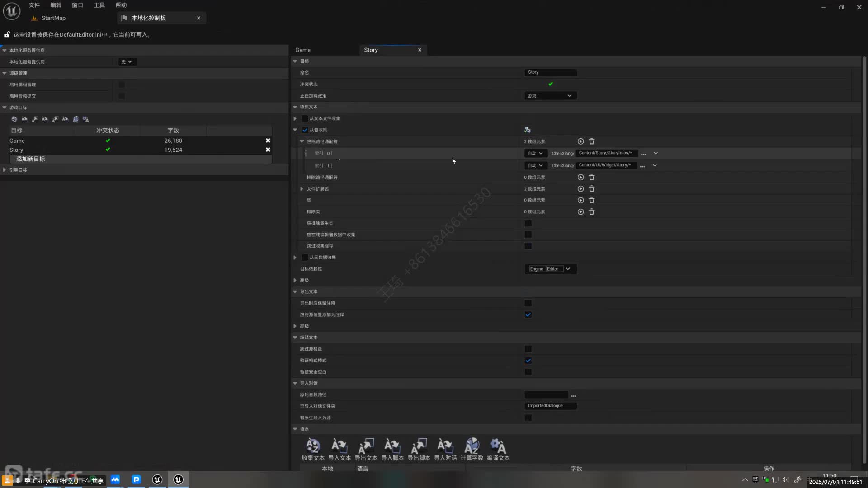The width and height of the screenshot is (868, 488).
Task: Select the Game target link
Action: coord(17,141)
